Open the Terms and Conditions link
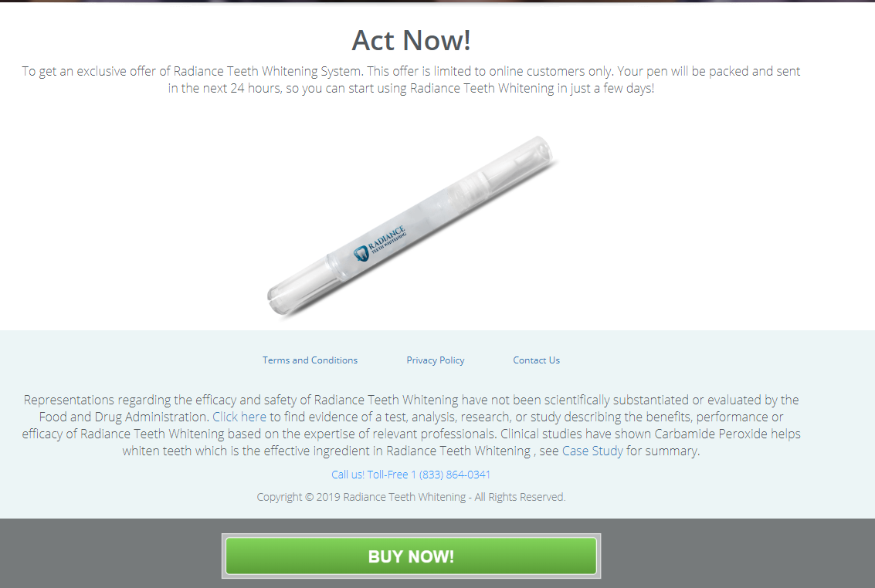 310,360
